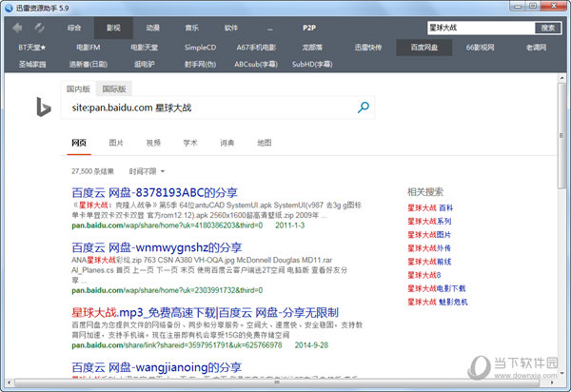
Task: Click the horizontal scrollbar thumb
Action: click(277, 382)
